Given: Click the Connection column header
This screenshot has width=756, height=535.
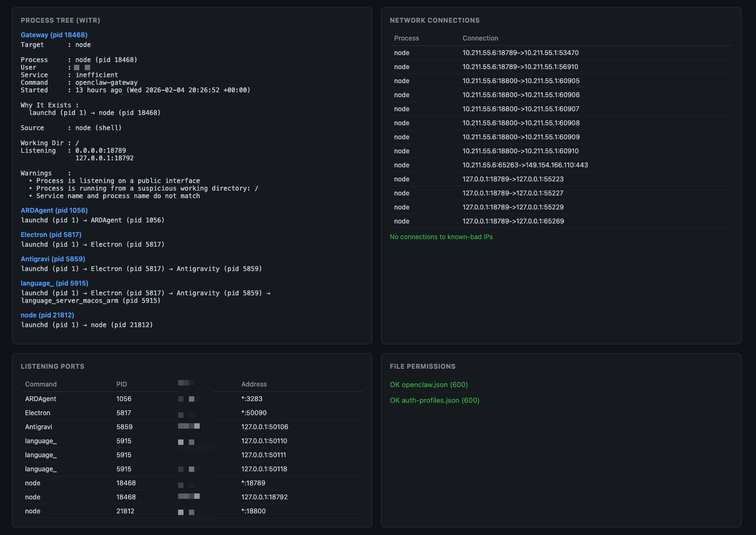Looking at the screenshot, I should click(x=480, y=38).
